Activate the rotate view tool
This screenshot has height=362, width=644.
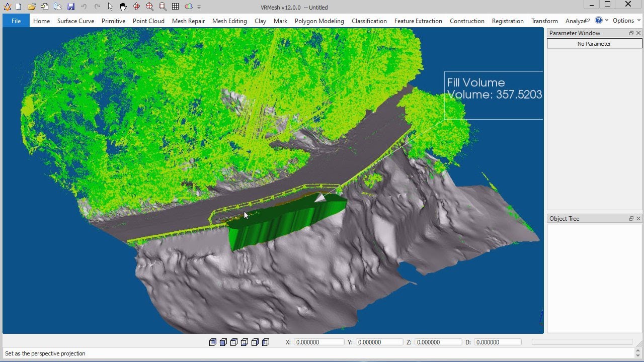[x=136, y=7]
